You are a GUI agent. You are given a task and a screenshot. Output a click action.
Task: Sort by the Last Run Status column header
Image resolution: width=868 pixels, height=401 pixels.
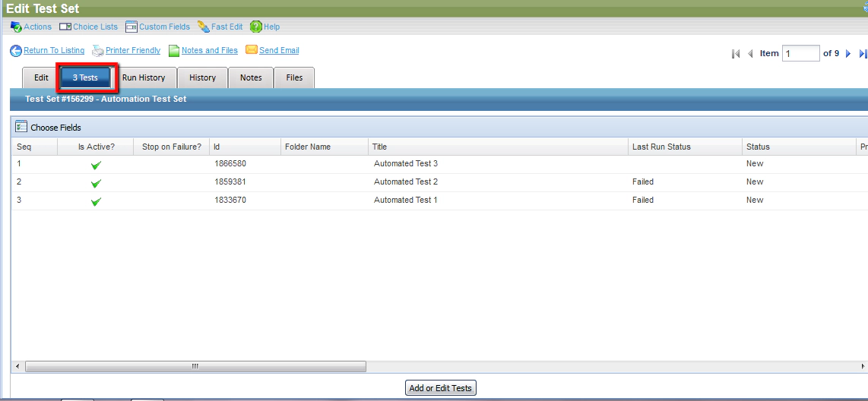pyautogui.click(x=685, y=147)
